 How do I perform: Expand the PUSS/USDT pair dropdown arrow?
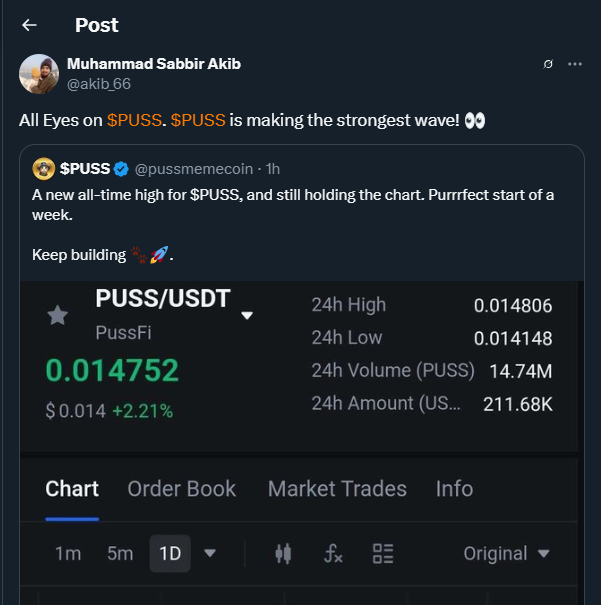(x=248, y=316)
